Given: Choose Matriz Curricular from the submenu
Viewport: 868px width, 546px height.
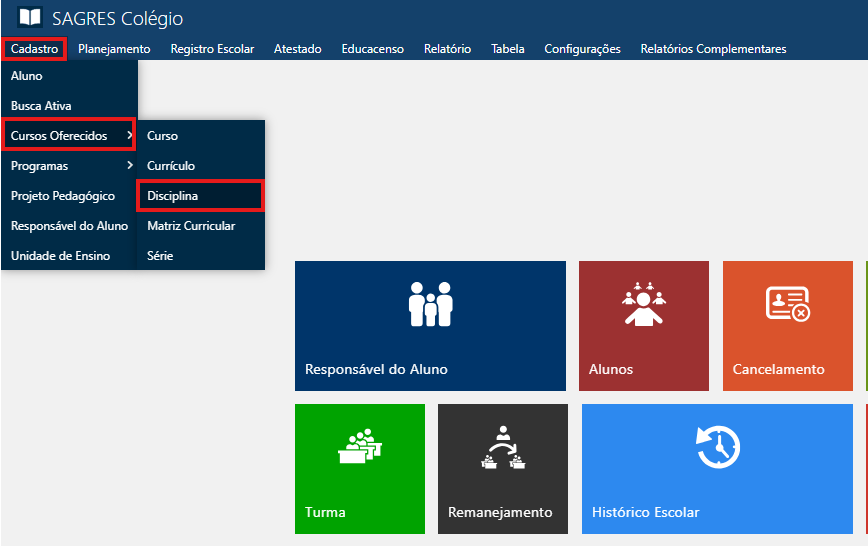Looking at the screenshot, I should (201, 225).
